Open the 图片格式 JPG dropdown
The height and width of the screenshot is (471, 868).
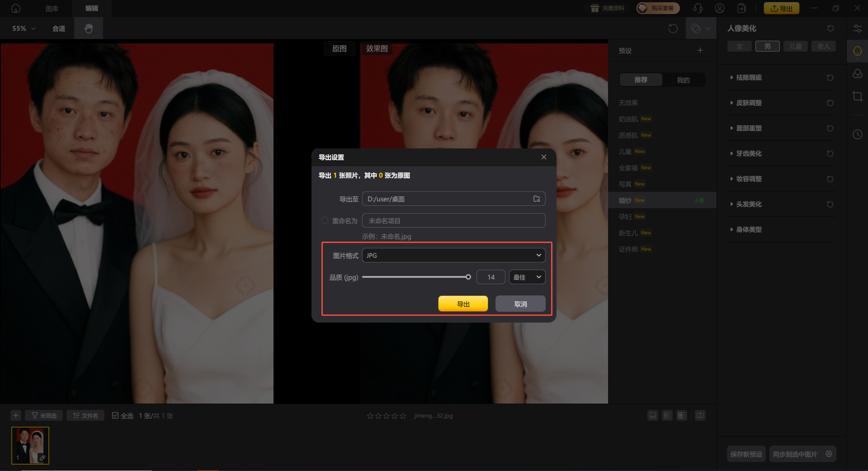[x=453, y=255]
